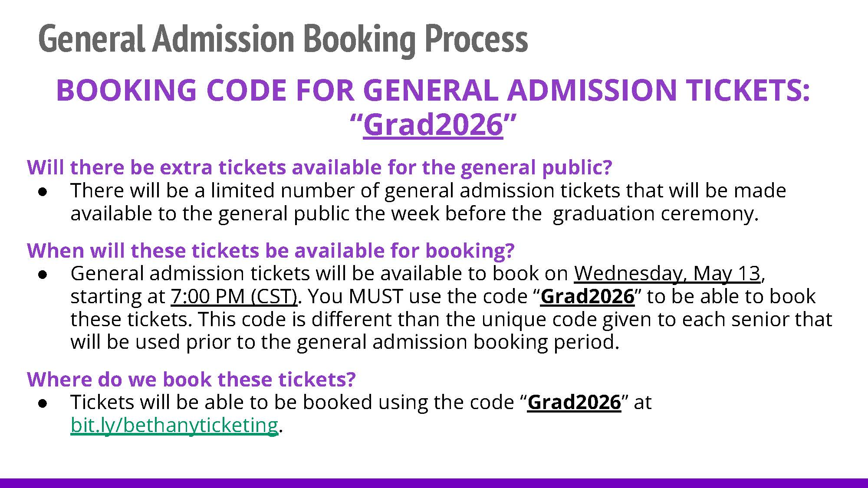Click the bullet before "General admission tickets will"
This screenshot has width=868, height=488.
click(x=43, y=274)
